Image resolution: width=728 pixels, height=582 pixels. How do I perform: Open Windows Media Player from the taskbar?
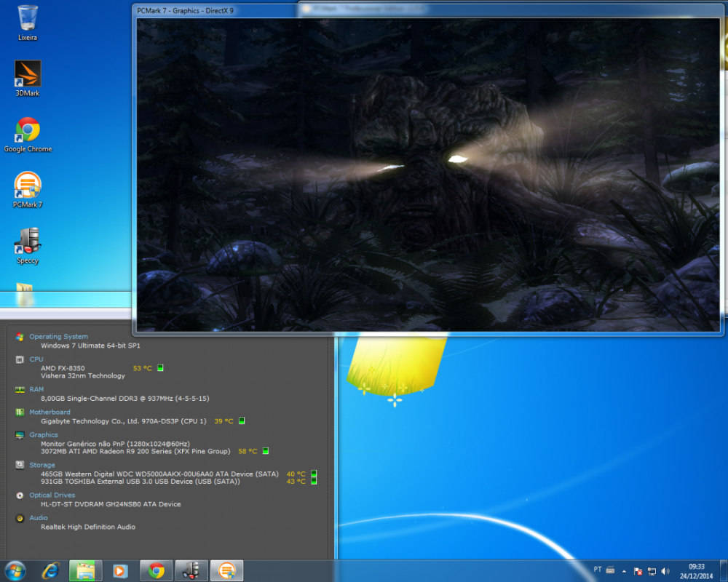[120, 570]
